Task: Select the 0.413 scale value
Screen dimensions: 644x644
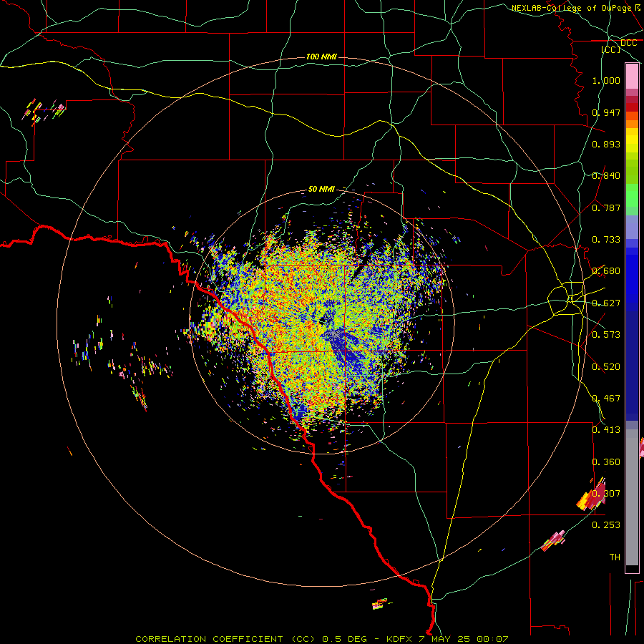Action: [x=606, y=430]
